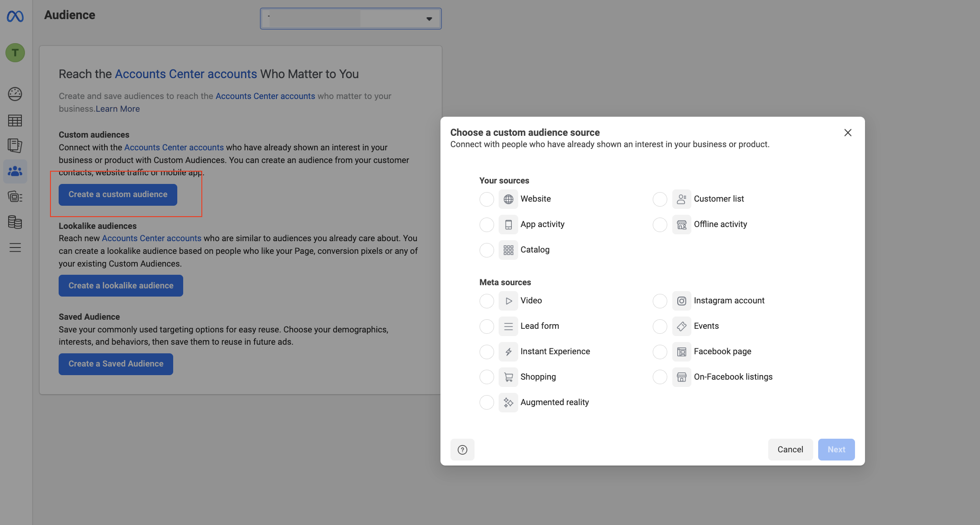Select the Catalog radio button
Viewport: 980px width, 525px height.
tap(486, 250)
